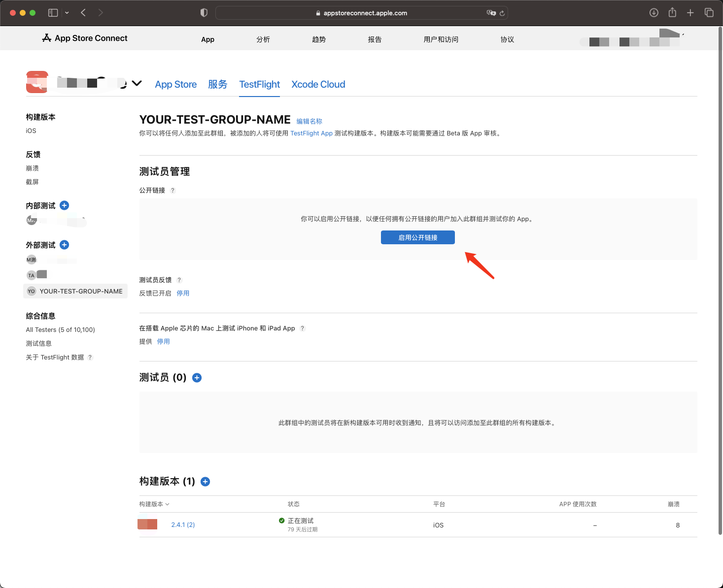This screenshot has width=723, height=588.
Task: Open help icon next to 公开链接
Action: (x=172, y=191)
